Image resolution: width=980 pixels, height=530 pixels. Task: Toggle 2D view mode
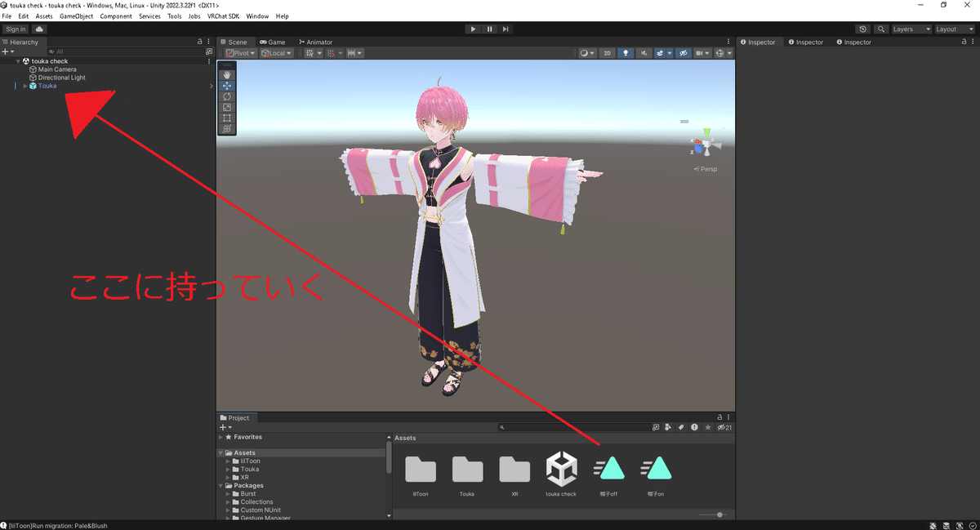607,52
